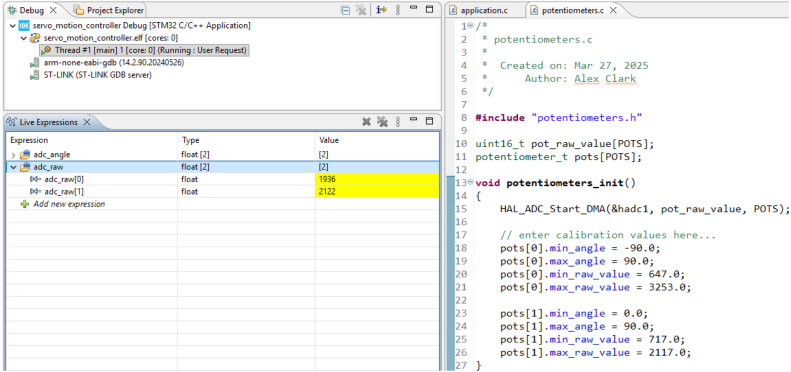
Task: Open Live Expressions three-dot View Menu
Action: [398, 122]
